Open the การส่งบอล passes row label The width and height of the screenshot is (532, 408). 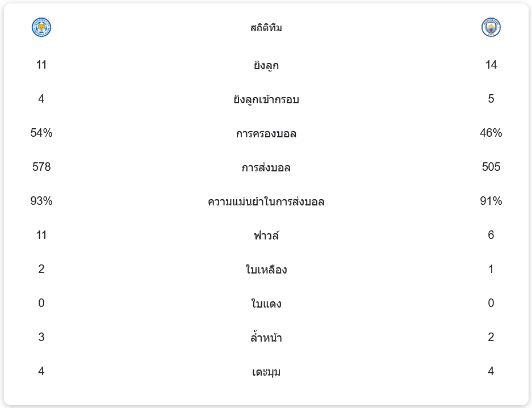coord(266,167)
